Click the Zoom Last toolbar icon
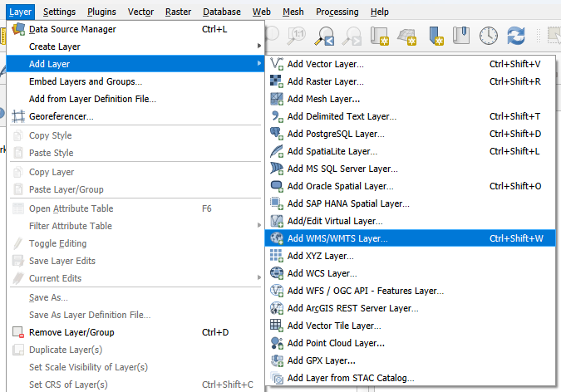 click(326, 36)
